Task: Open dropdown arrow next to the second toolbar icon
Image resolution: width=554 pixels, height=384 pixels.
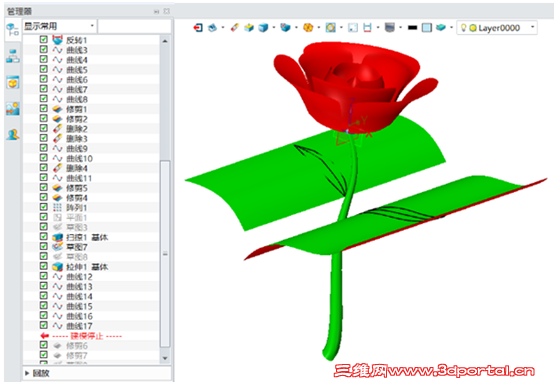Action: click(x=223, y=27)
